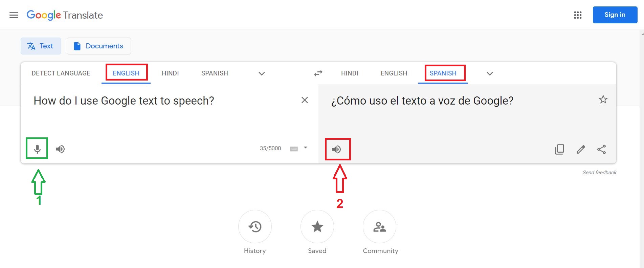Screen dimensions: 644x268
Task: Swap source and target languages
Action: (318, 73)
